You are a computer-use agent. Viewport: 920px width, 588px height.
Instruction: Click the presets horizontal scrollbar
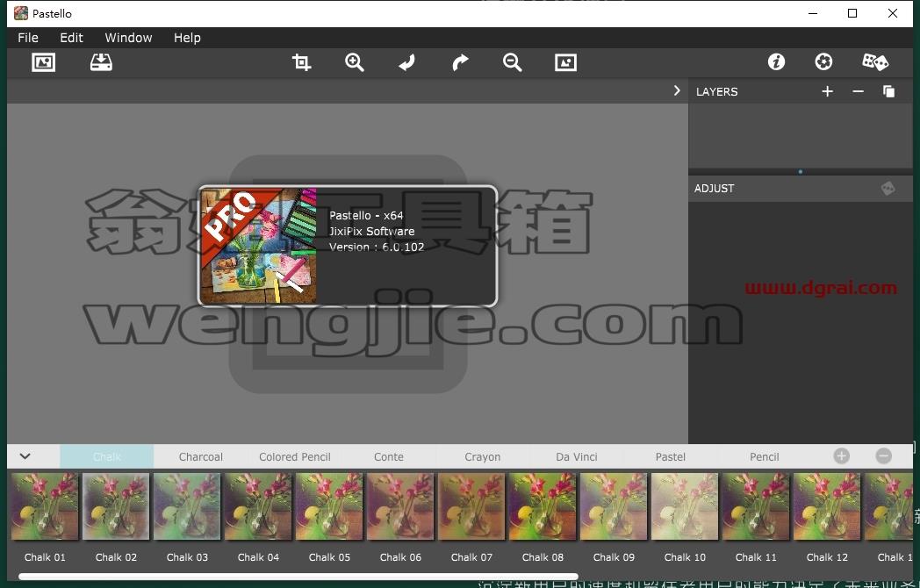point(298,577)
